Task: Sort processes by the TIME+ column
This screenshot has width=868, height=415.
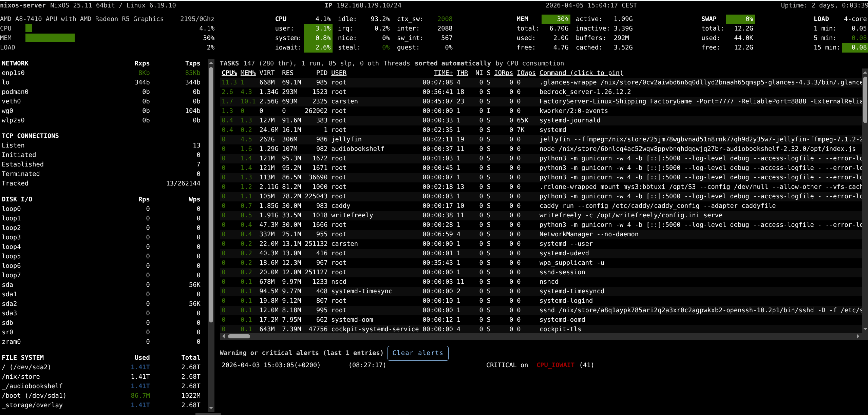Action: tap(444, 73)
